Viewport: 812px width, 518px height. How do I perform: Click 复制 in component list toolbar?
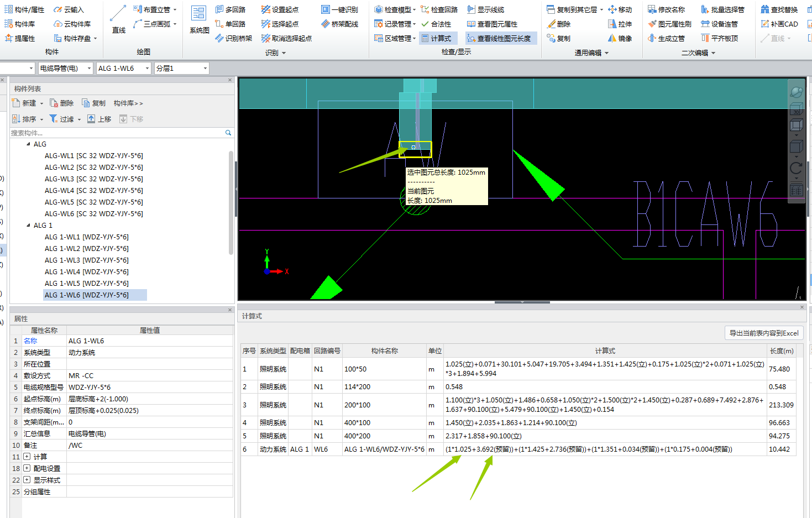pos(93,103)
